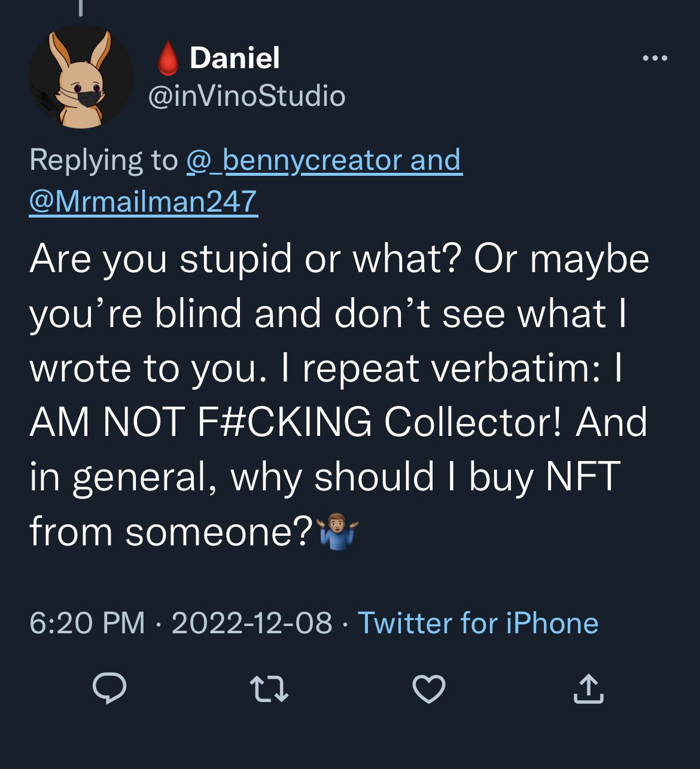Like the tweet with the heart icon
The width and height of the screenshot is (700, 769).
[x=429, y=688]
